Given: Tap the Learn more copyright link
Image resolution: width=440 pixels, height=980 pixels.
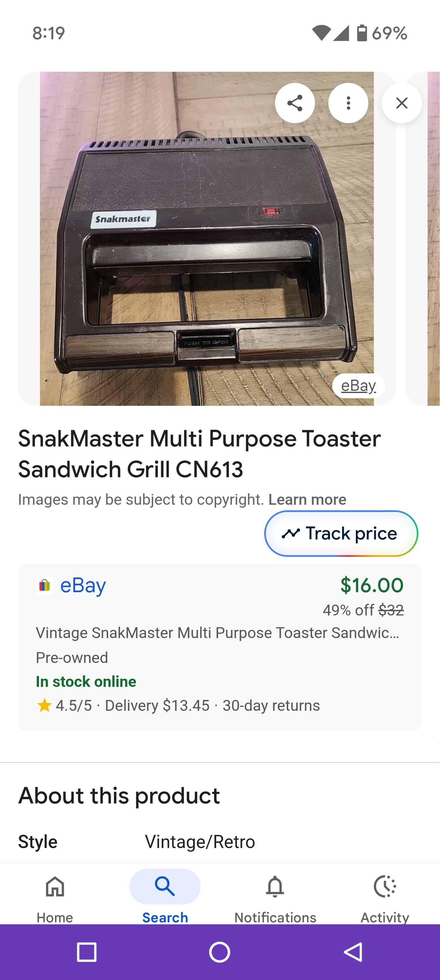Looking at the screenshot, I should click(x=307, y=499).
